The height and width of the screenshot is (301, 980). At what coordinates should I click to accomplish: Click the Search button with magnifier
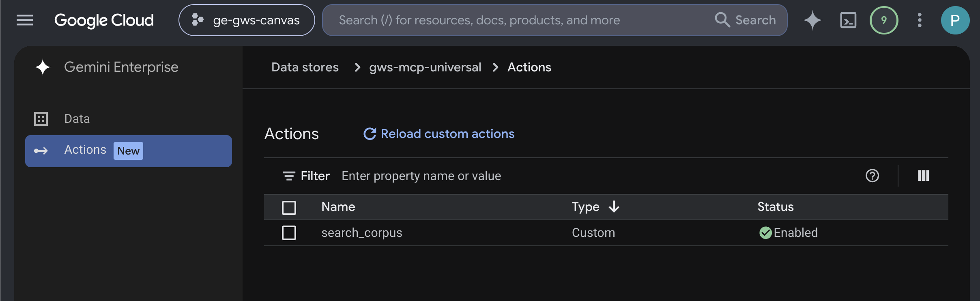tap(746, 20)
